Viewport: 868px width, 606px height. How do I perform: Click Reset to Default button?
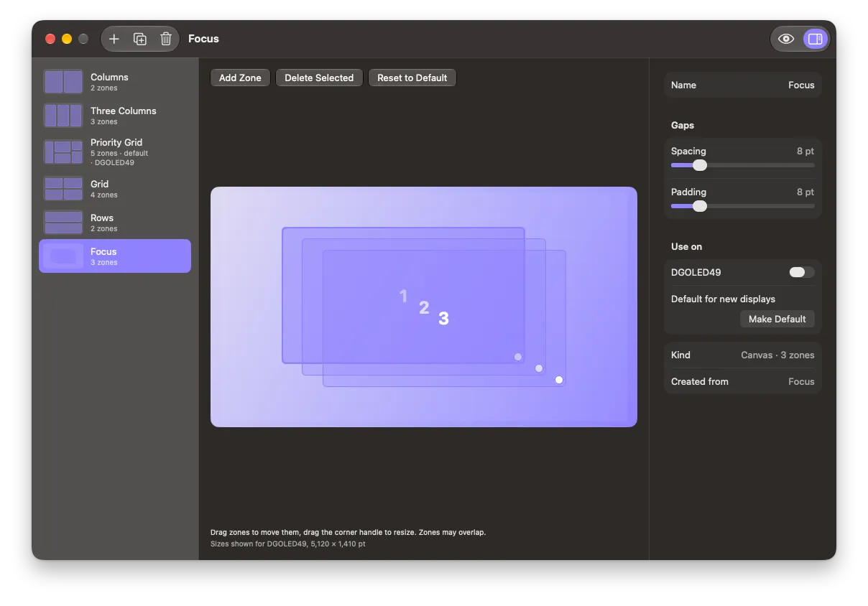tap(412, 78)
